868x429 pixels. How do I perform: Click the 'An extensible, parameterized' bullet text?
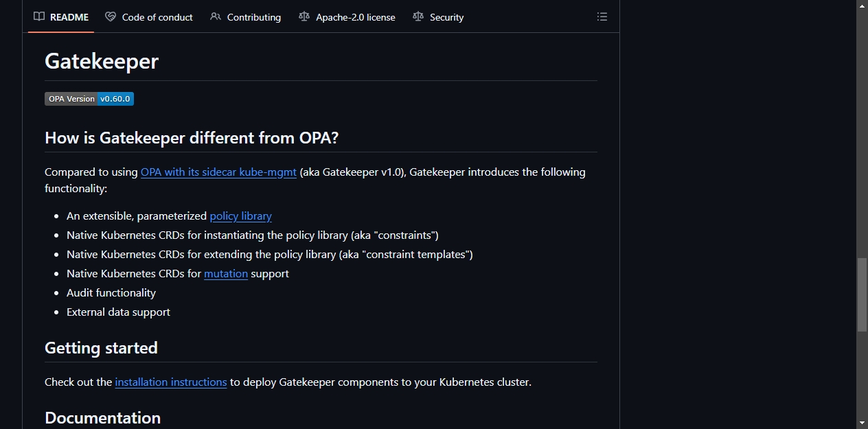[x=137, y=216]
